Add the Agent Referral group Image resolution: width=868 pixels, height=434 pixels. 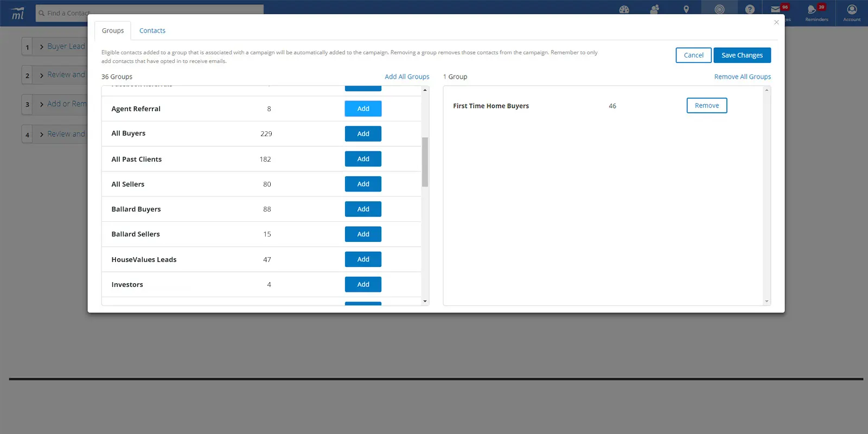tap(363, 108)
